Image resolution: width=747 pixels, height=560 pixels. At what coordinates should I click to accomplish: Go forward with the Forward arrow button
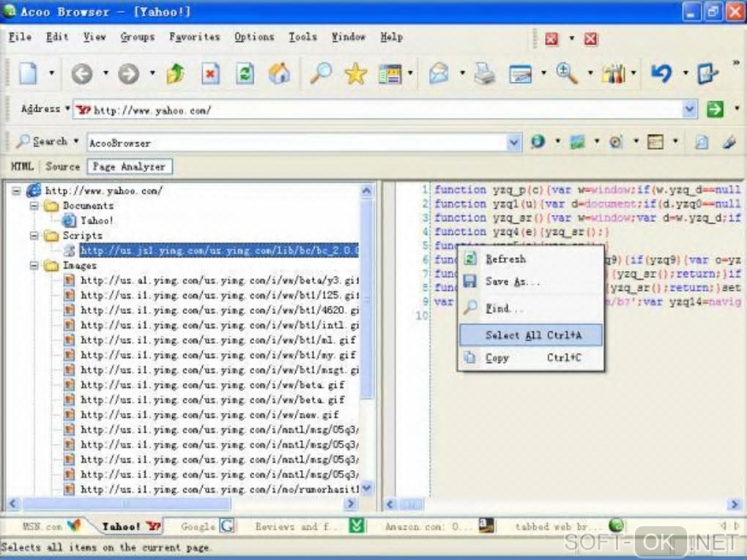(x=129, y=74)
